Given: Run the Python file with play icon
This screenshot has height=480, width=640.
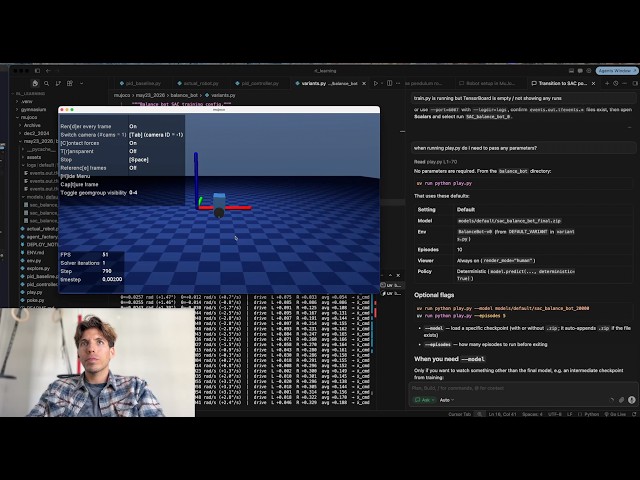Looking at the screenshot, I should point(376,83).
